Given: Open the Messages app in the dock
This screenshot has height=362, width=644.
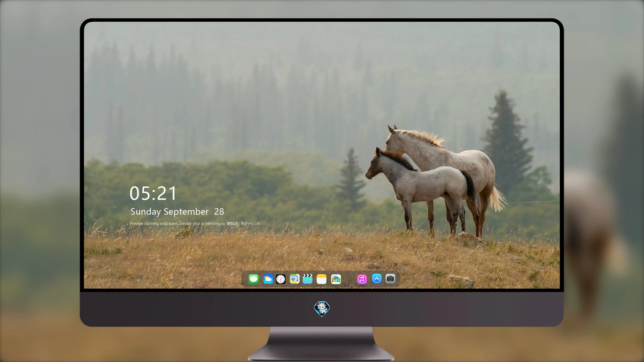Looking at the screenshot, I should click(x=254, y=279).
